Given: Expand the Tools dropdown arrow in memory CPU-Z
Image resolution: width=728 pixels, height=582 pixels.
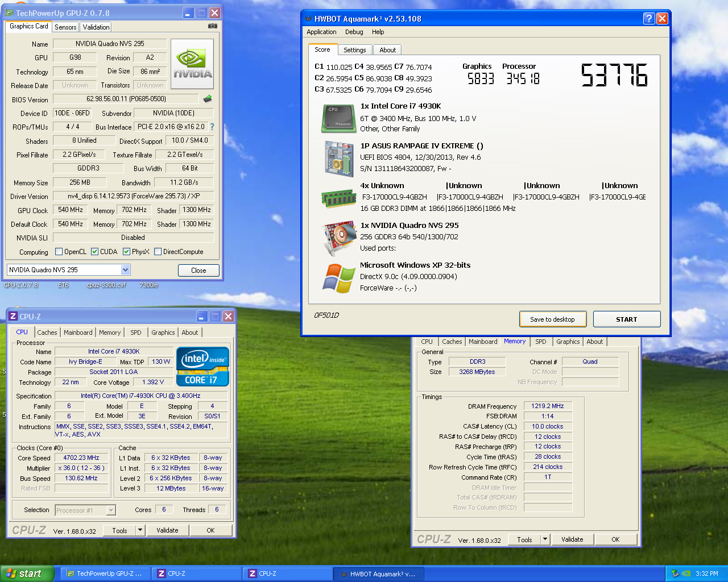Looking at the screenshot, I should pyautogui.click(x=545, y=539).
